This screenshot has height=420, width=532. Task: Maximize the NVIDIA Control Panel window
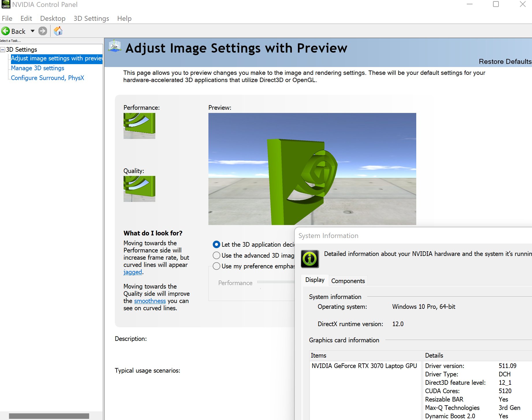point(496,4)
